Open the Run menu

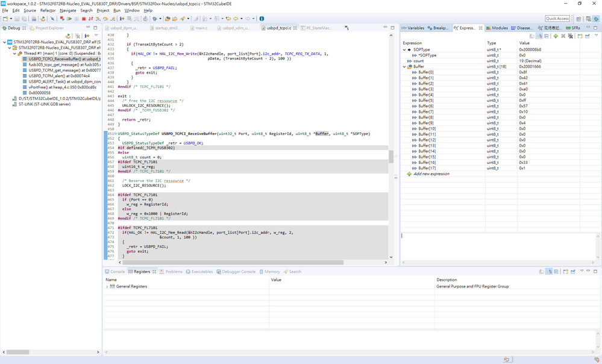tap(117, 10)
